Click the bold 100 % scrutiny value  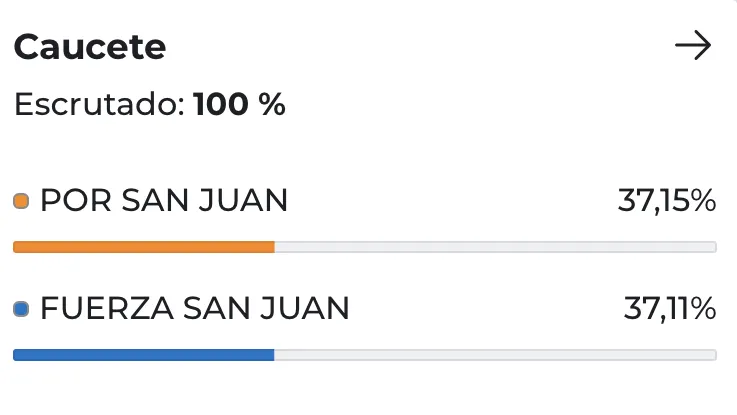click(x=240, y=105)
